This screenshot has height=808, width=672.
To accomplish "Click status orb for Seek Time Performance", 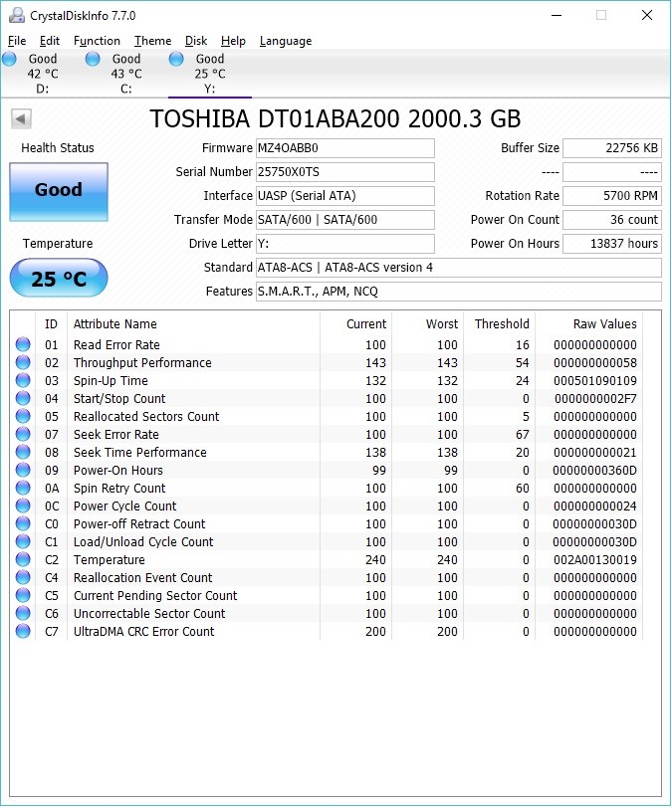I will (x=23, y=452).
